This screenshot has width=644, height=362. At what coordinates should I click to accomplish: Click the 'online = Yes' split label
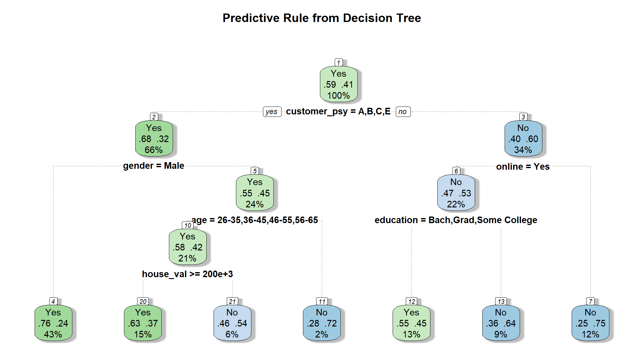coord(523,167)
